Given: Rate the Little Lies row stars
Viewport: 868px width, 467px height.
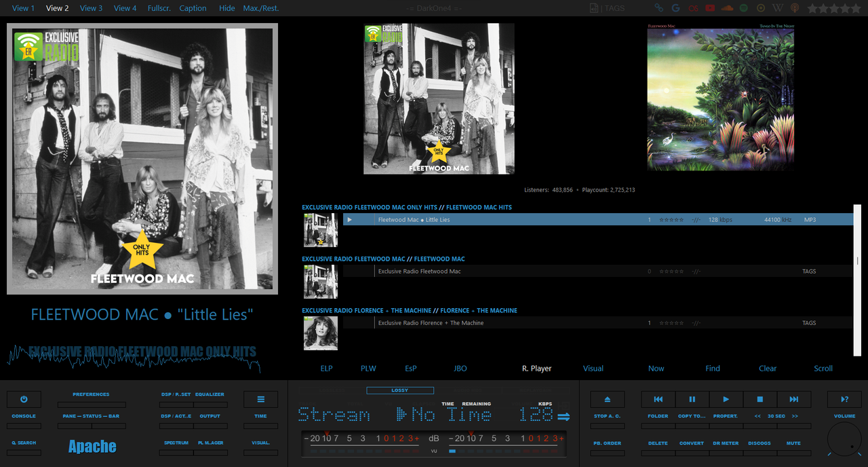Looking at the screenshot, I should click(x=671, y=220).
